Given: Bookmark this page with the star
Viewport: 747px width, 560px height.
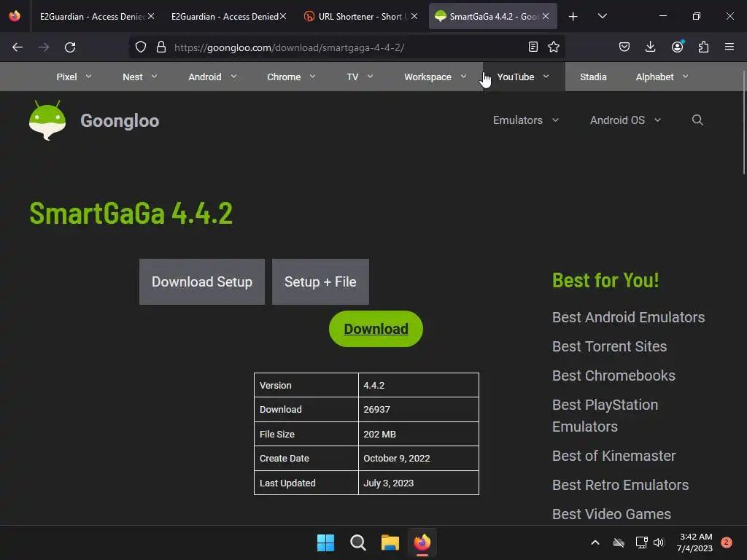Looking at the screenshot, I should [554, 47].
